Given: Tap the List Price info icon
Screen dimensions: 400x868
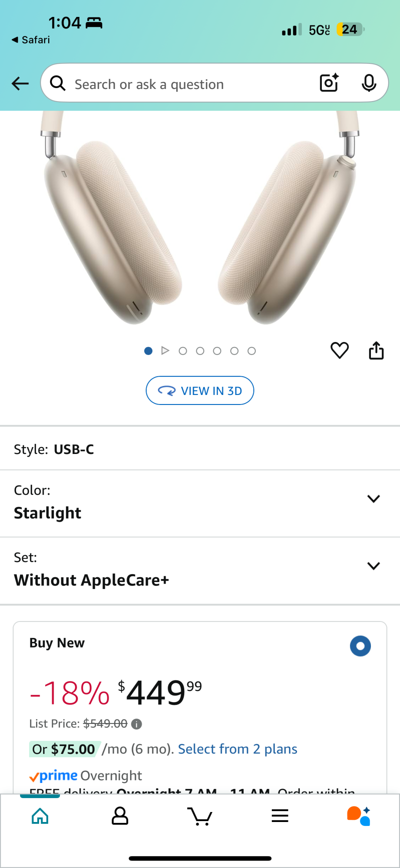Looking at the screenshot, I should (136, 724).
